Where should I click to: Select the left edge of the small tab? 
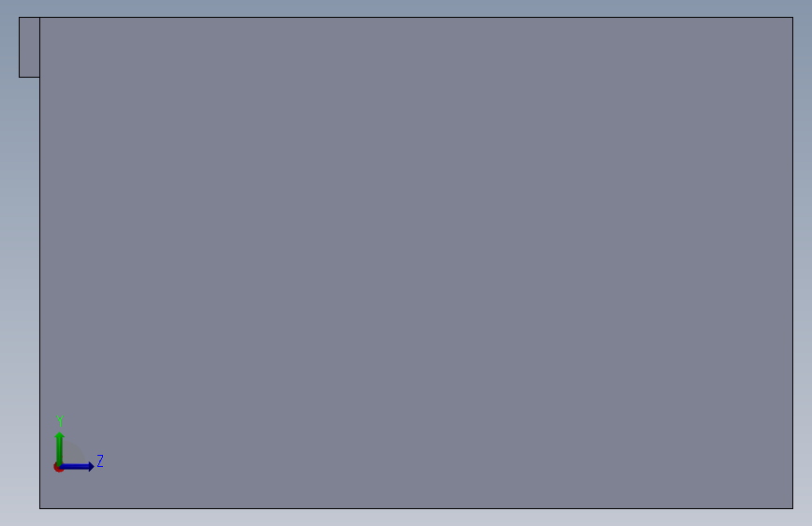[x=19, y=47]
